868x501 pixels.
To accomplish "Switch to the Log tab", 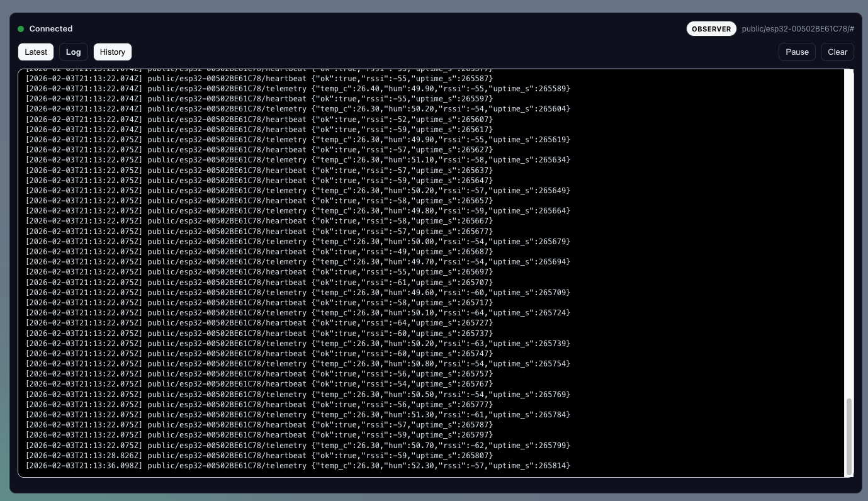I will pyautogui.click(x=74, y=52).
